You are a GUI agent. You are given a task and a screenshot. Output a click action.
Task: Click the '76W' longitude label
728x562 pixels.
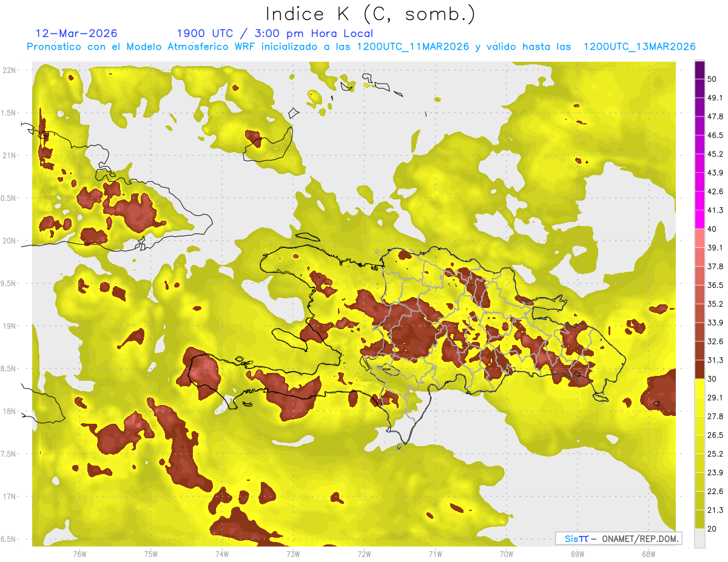pos(79,554)
